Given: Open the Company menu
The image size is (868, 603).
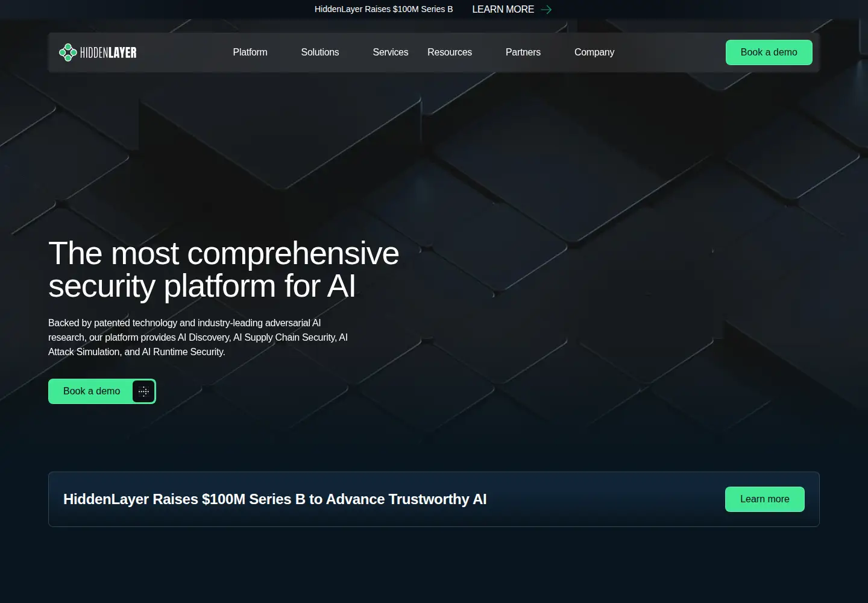Looking at the screenshot, I should (x=594, y=52).
